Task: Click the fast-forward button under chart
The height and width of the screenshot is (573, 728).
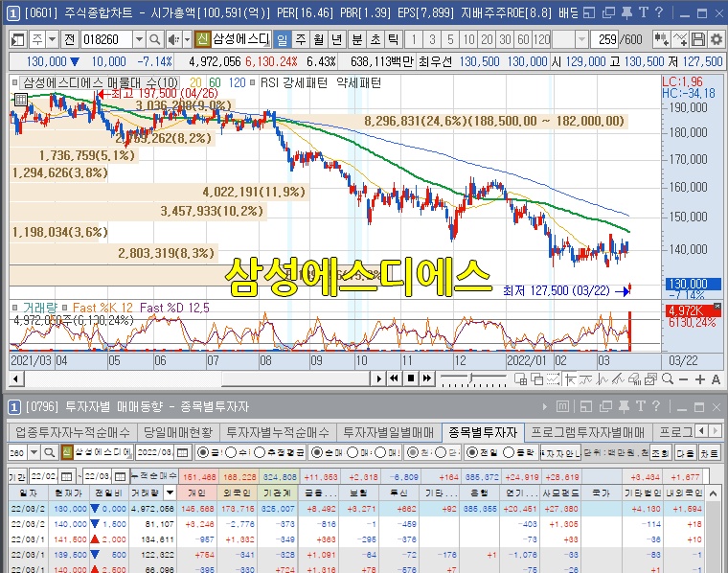Action: click(x=426, y=378)
